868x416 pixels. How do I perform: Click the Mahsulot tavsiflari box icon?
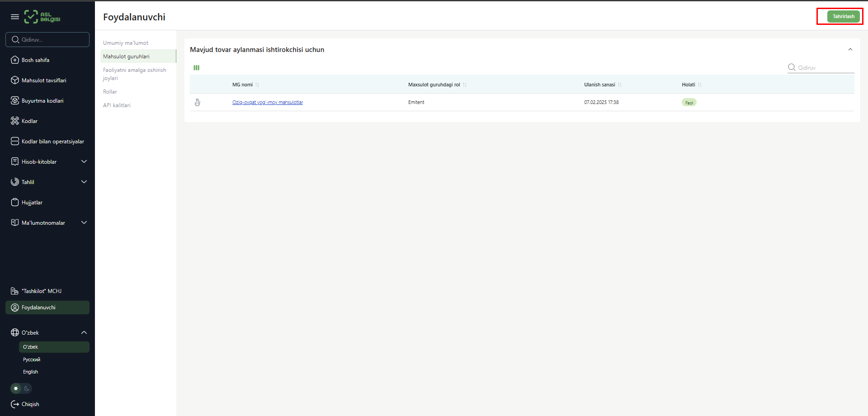click(x=15, y=80)
